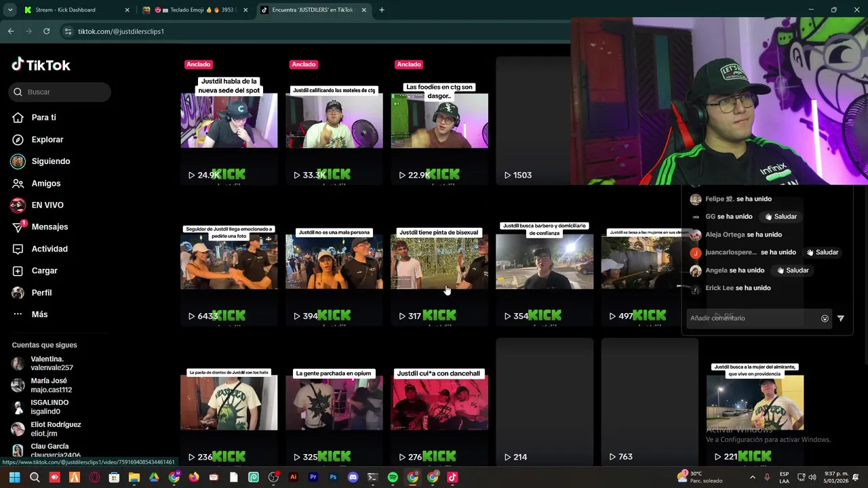Open the Windows Start menu

[x=15, y=477]
